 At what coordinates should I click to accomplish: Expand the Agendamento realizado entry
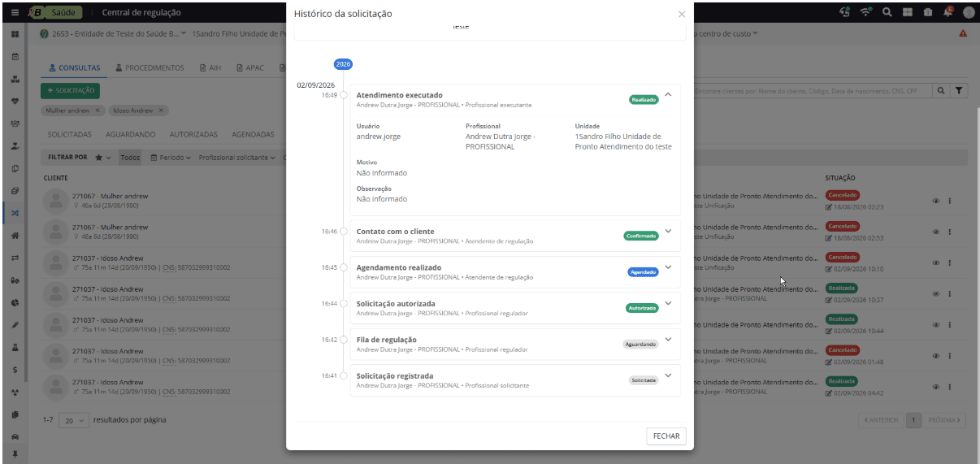tap(668, 267)
